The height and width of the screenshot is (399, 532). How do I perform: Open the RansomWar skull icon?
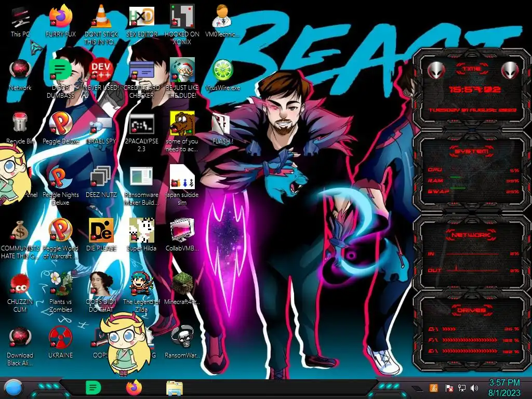point(182,343)
